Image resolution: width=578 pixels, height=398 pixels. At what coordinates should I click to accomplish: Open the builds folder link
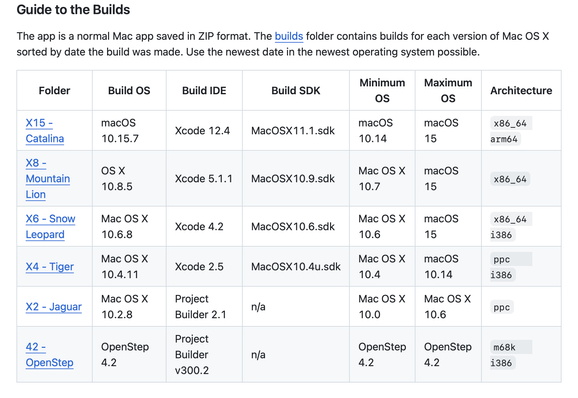(289, 36)
